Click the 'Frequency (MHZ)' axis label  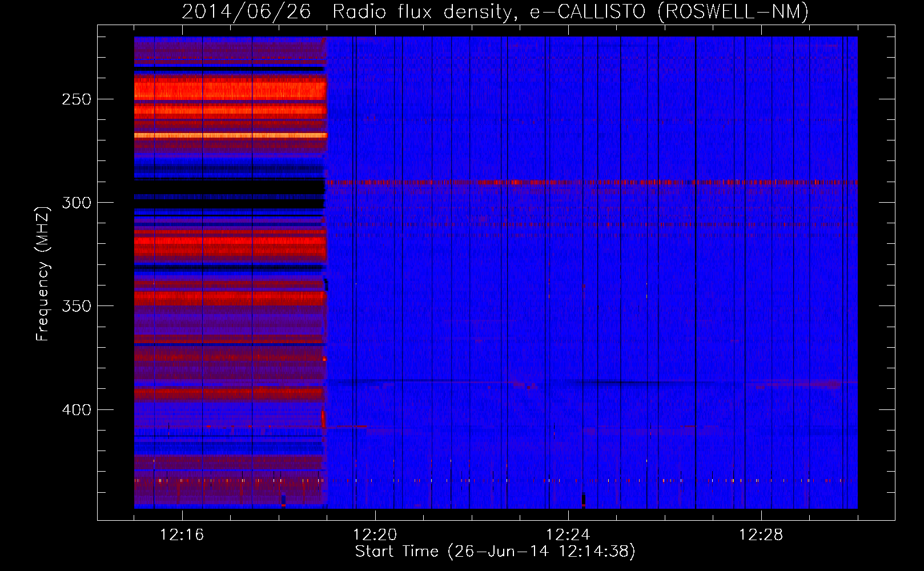click(43, 274)
